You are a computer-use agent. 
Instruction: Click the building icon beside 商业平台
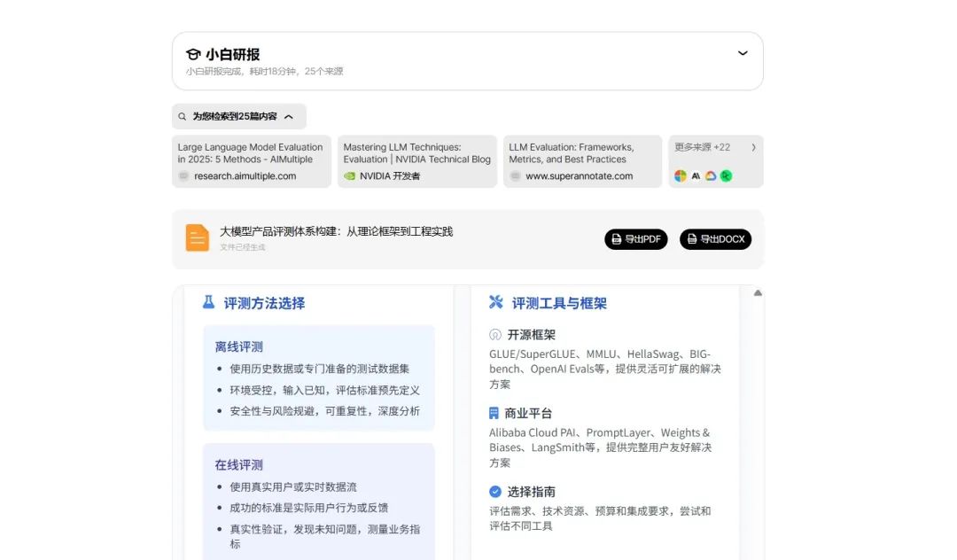[x=495, y=413]
